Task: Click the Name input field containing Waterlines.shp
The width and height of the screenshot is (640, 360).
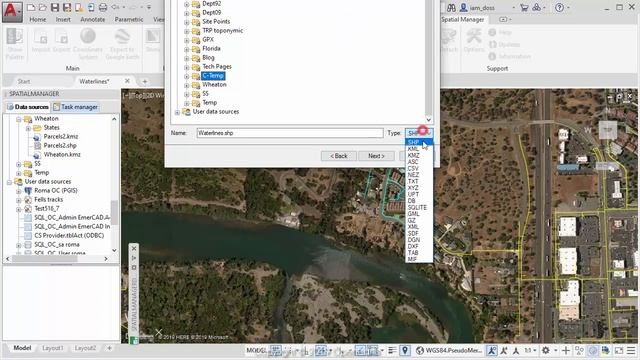Action: 290,133
